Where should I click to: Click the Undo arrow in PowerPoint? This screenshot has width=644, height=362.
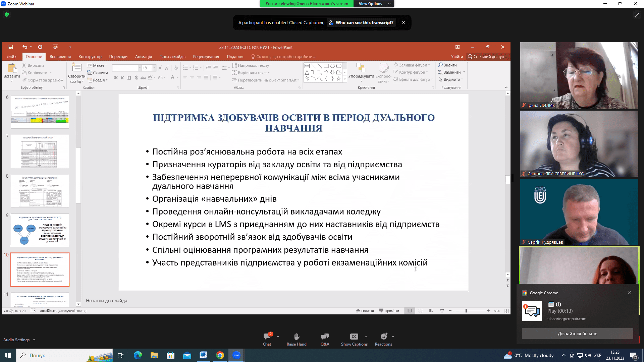point(24,47)
